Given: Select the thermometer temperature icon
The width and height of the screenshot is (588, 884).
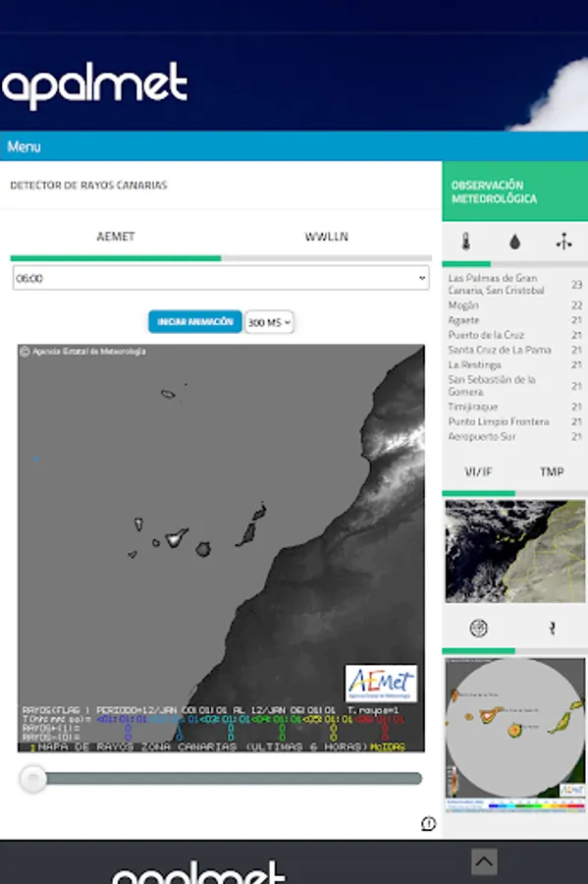Looking at the screenshot, I should (465, 242).
